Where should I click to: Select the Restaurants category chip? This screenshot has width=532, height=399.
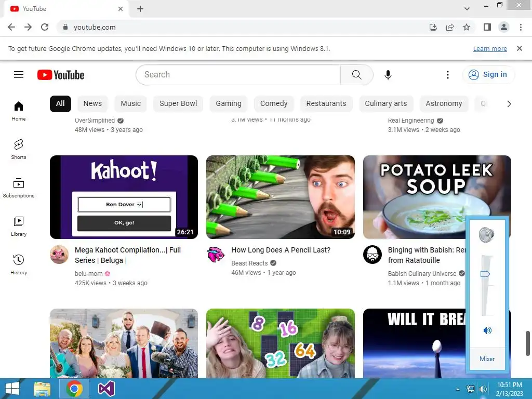tap(326, 103)
